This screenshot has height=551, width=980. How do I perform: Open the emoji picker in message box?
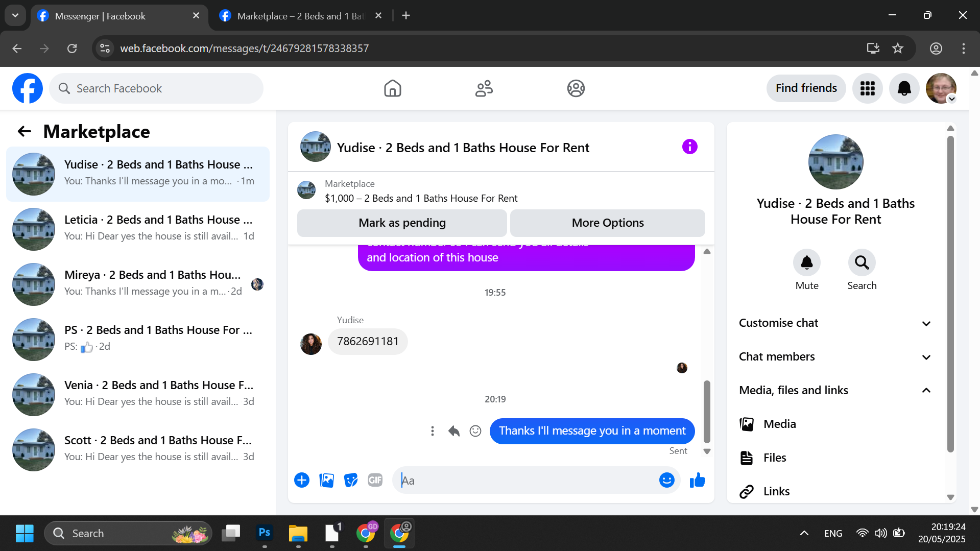(666, 480)
